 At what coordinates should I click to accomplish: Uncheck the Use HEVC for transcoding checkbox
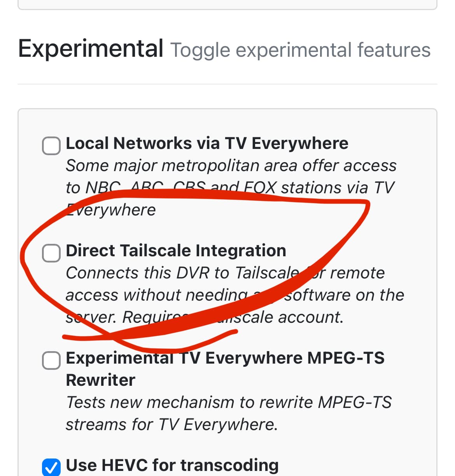coord(51,467)
